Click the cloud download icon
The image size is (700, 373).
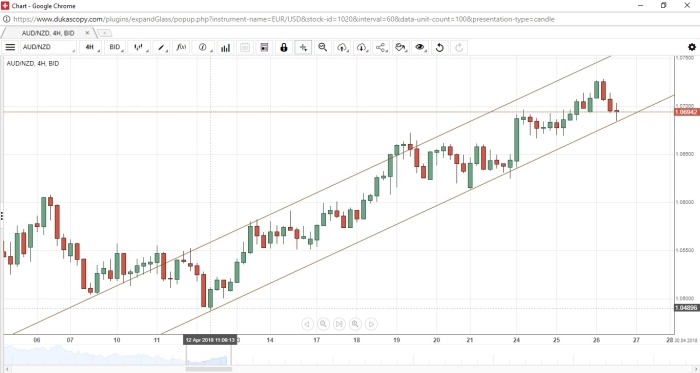[362, 47]
